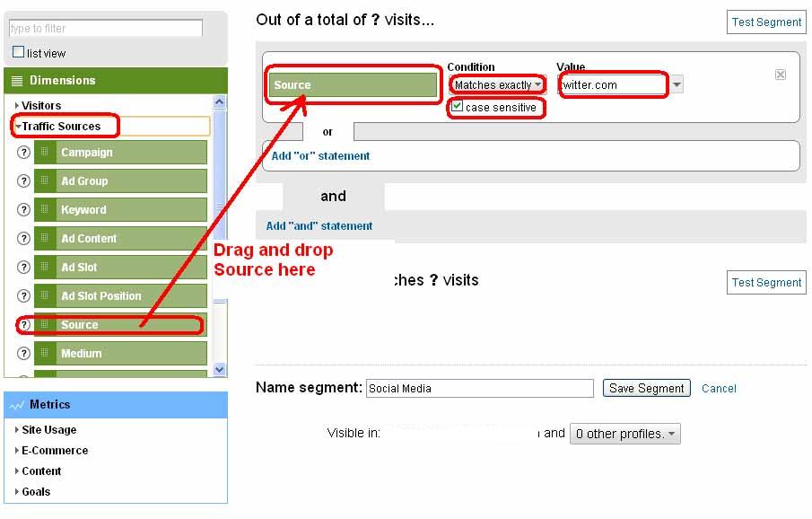Image resolution: width=812 pixels, height=519 pixels.
Task: Click the Cancel link
Action: pos(719,388)
